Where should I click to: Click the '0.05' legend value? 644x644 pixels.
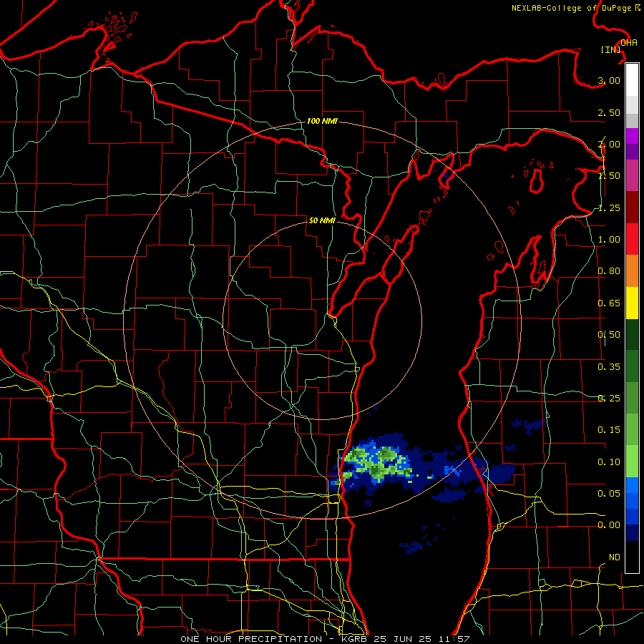point(609,493)
